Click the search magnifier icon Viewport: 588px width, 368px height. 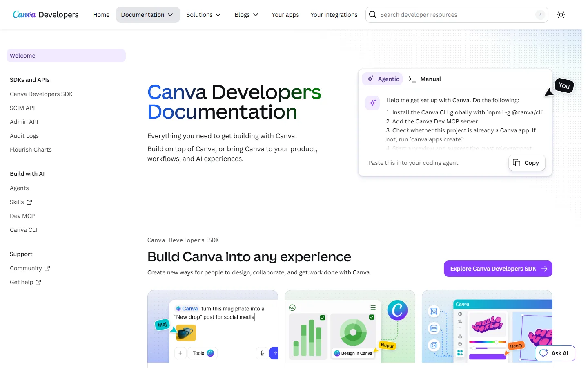(373, 15)
